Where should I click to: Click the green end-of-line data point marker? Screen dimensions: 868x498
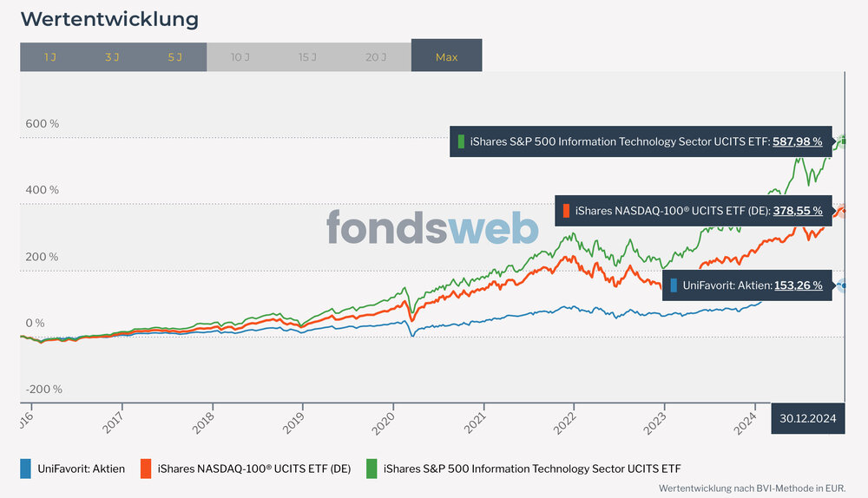(842, 141)
